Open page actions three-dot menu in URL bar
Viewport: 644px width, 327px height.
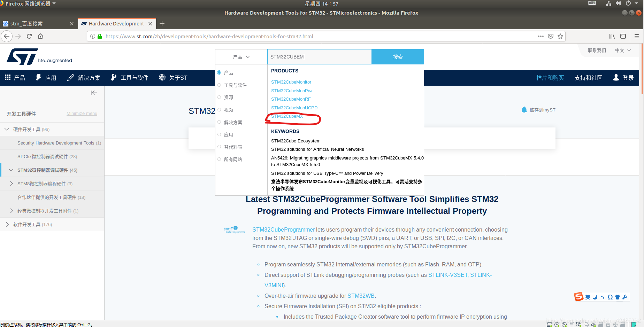pos(540,36)
